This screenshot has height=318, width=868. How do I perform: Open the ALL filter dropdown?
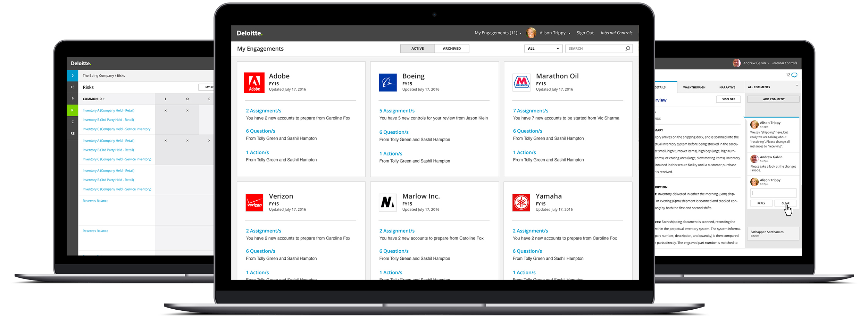[543, 49]
